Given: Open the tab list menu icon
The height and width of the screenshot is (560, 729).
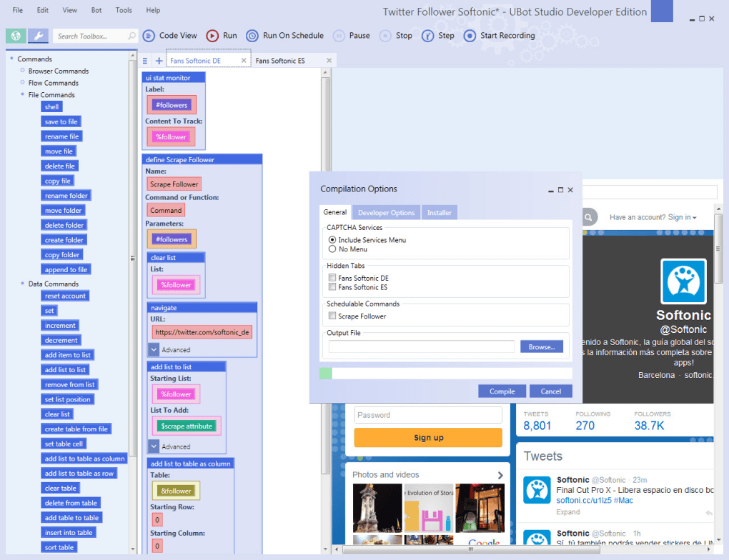Looking at the screenshot, I should coord(145,61).
